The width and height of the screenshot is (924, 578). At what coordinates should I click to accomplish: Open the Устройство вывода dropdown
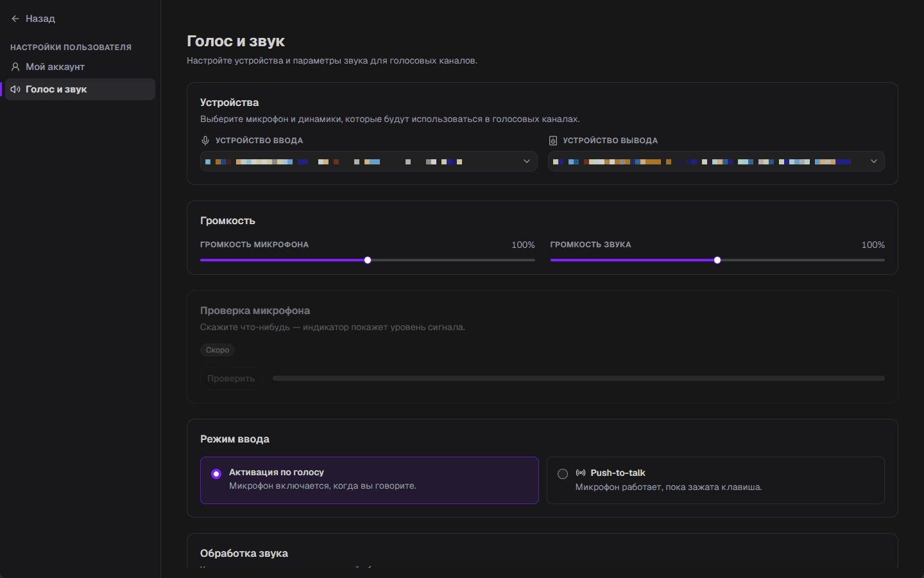[x=716, y=161]
